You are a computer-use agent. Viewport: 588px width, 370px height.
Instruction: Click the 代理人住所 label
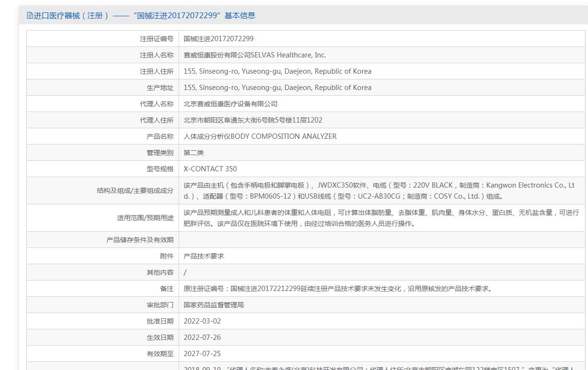click(x=157, y=120)
